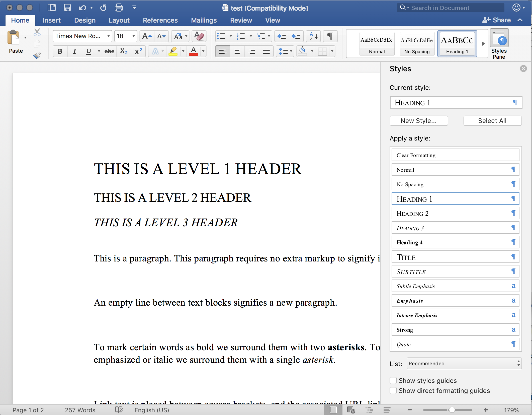Open the References tab
Image resolution: width=532 pixels, height=415 pixels.
[160, 20]
